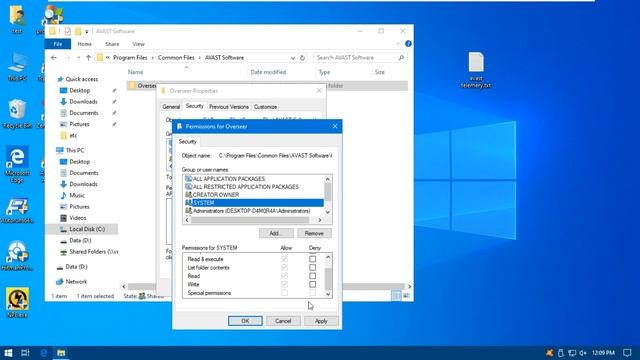The height and width of the screenshot is (360, 640).
Task: Switch to Customize tab in Overseer Properties
Action: point(265,107)
